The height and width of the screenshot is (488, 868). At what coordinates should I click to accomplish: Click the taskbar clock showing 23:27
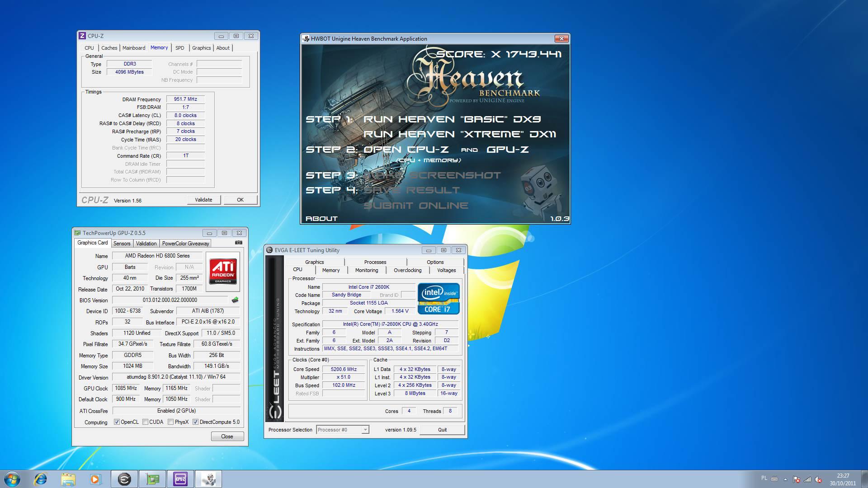(x=842, y=479)
